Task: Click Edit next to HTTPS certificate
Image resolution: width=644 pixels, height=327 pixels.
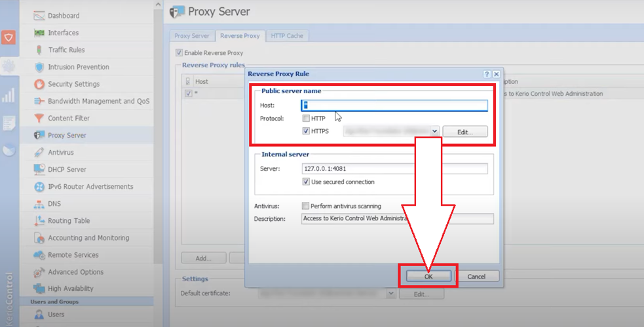Action: click(465, 132)
